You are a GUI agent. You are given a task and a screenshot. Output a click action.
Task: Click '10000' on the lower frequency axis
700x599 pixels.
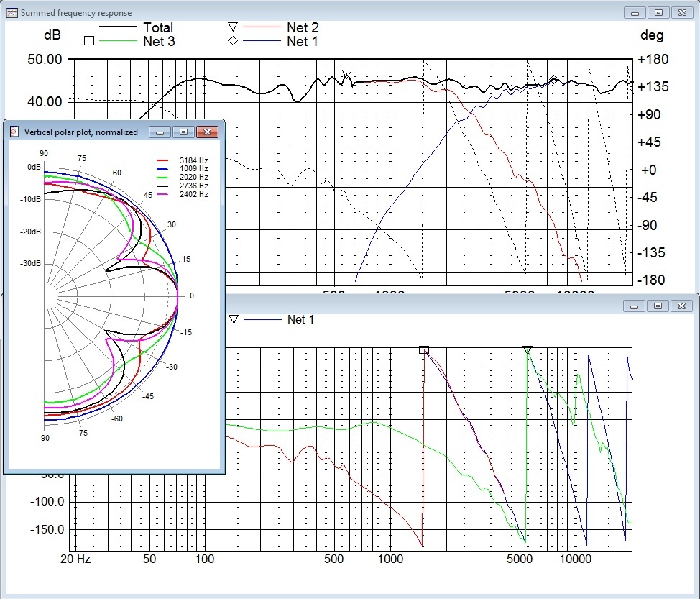tap(576, 559)
